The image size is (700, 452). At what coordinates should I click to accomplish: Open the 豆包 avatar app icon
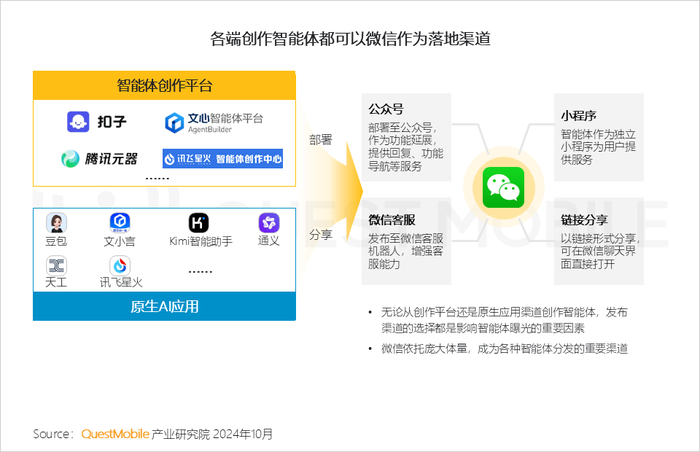pyautogui.click(x=56, y=223)
